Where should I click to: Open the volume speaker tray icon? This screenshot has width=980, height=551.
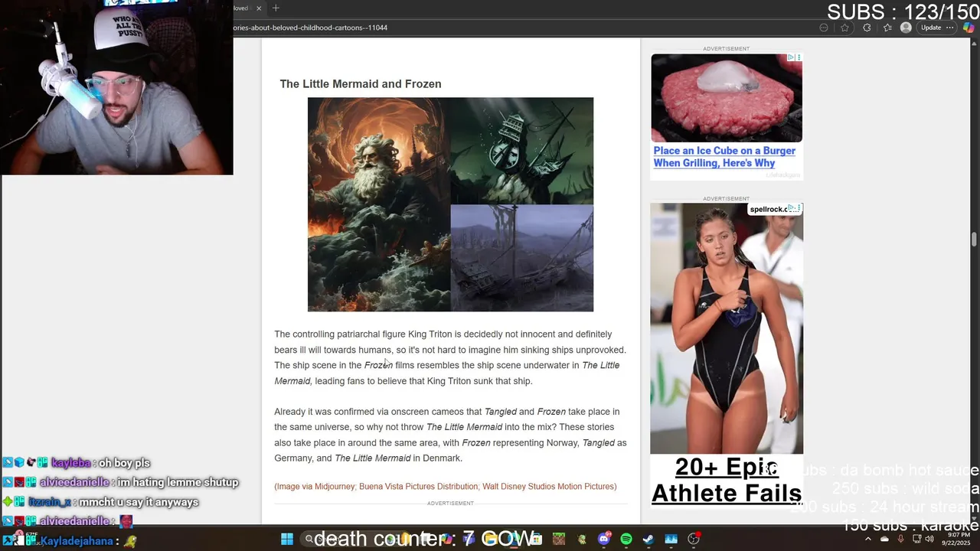point(929,539)
